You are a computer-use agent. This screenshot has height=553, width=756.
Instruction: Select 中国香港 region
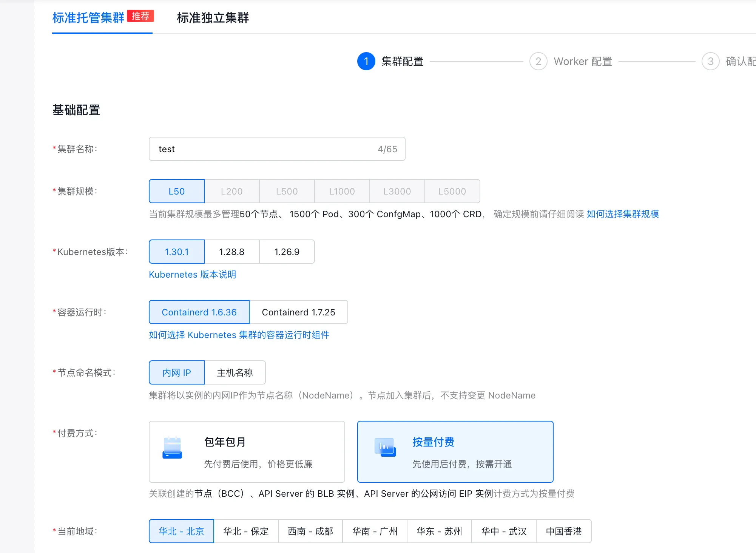[563, 531]
